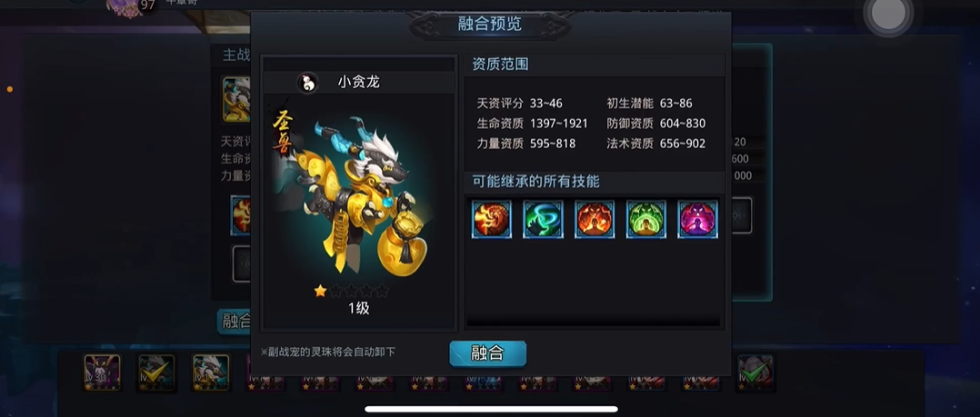Screen dimensions: 980x417
Task: Deselect the pet with yellow checkmark
Action: click(157, 372)
